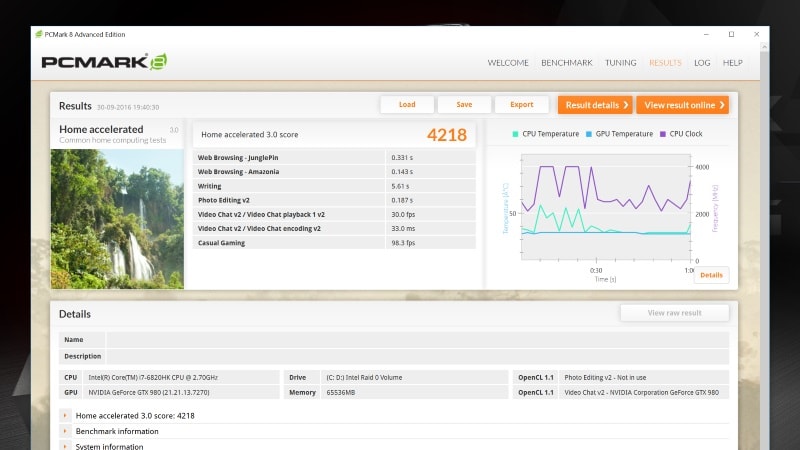This screenshot has height=450, width=800.
Task: Click the CPU value 'i7-6820HK'
Action: [x=153, y=378]
